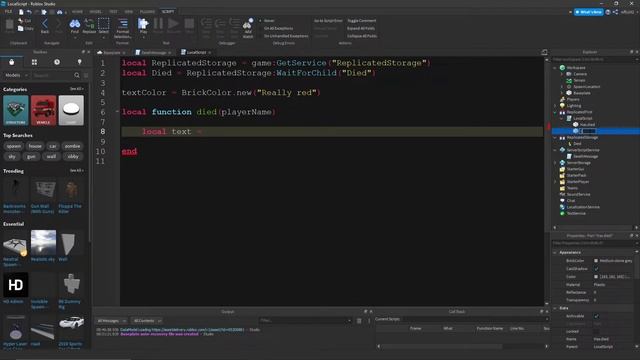The image size is (640, 360).
Task: Switch to the PLUGINS ribbon tab
Action: [147, 12]
